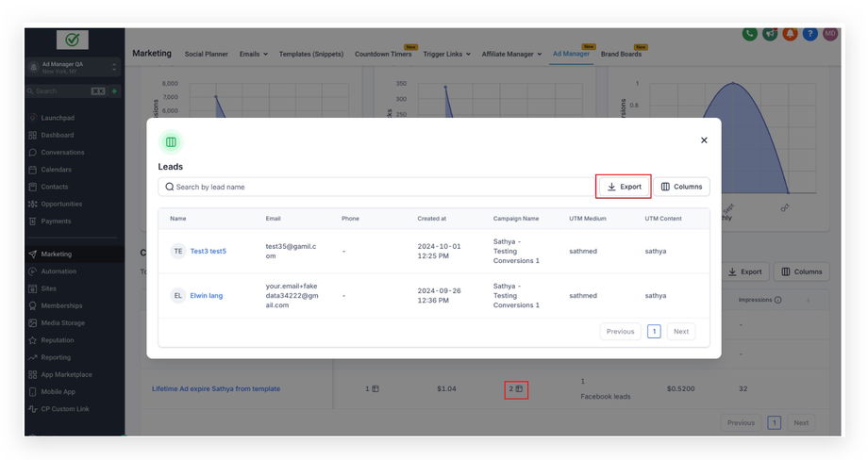This screenshot has width=868, height=460.
Task: Open the Templates (Snippets) tab
Action: [311, 54]
